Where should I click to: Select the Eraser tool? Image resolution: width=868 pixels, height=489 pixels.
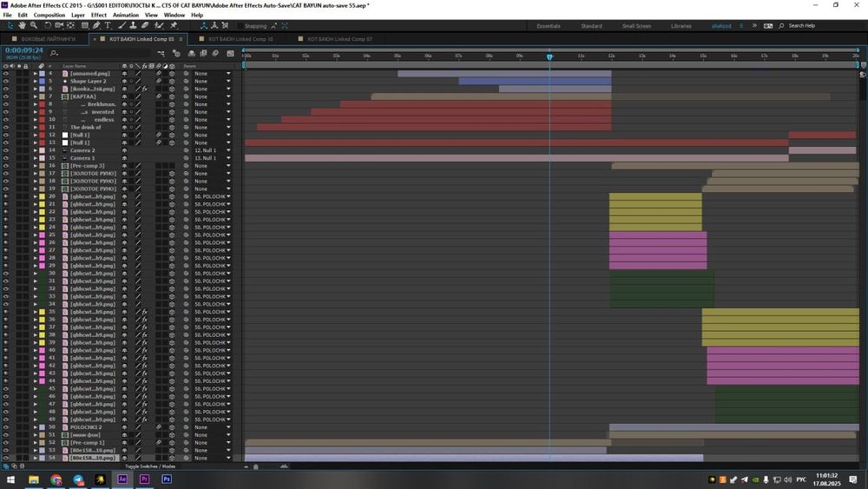coord(145,25)
